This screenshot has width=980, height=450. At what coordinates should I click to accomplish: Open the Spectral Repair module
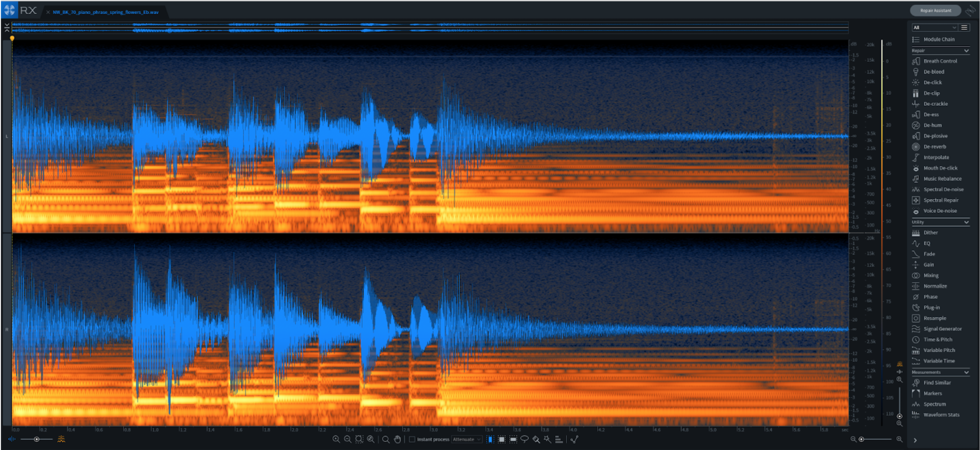[940, 200]
